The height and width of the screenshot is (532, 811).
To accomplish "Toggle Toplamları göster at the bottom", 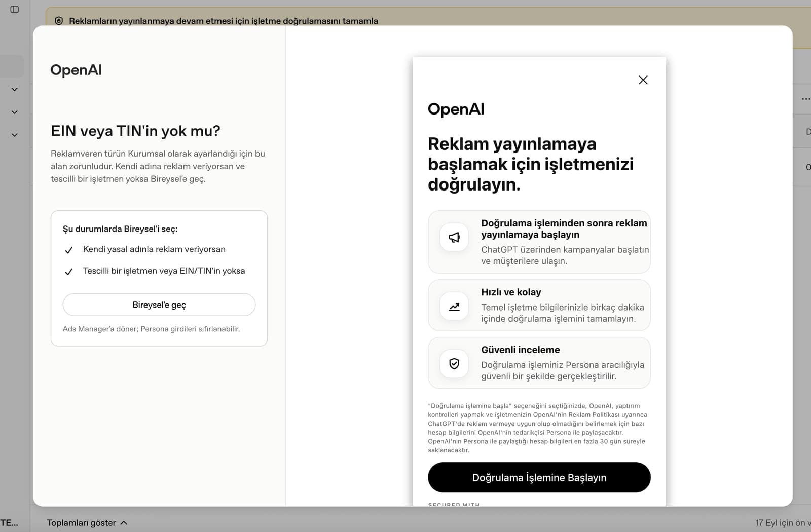I will pyautogui.click(x=87, y=523).
